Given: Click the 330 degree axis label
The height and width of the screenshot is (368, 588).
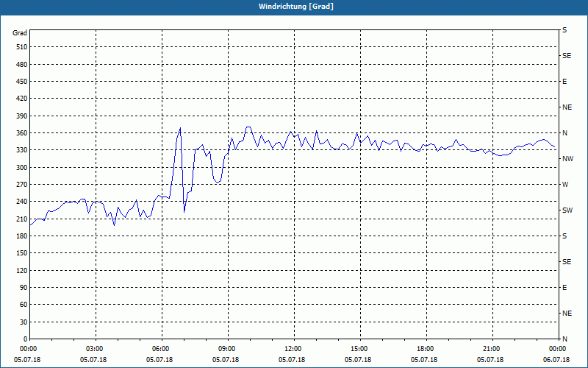Looking at the screenshot, I should [x=22, y=150].
